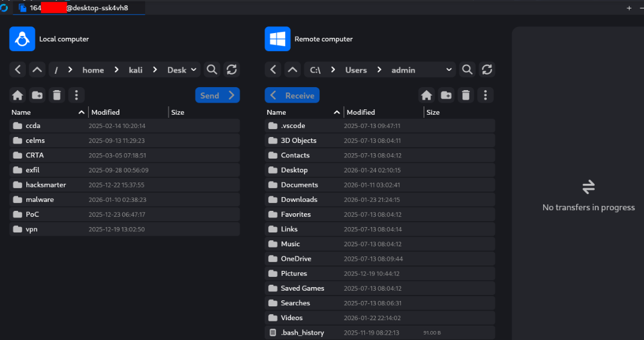
Task: Navigate to home in local breadcrumb
Action: pos(93,70)
